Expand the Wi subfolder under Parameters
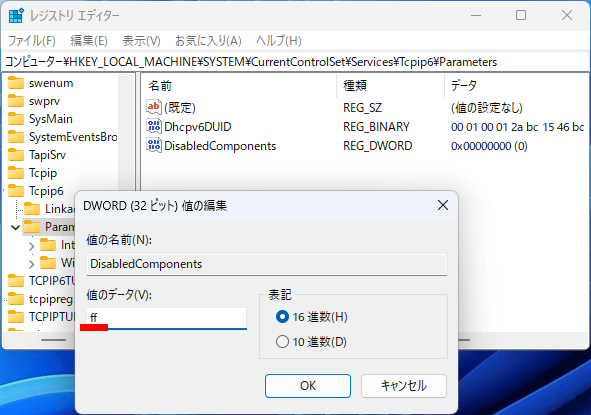Screen dimensions: 591x415 (x=32, y=264)
